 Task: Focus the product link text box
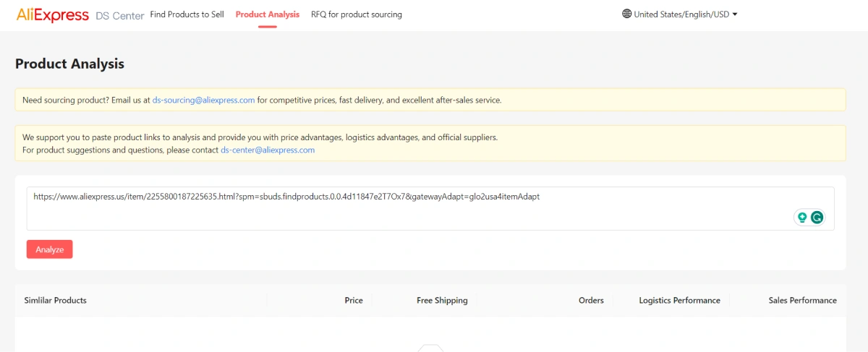tap(430, 209)
